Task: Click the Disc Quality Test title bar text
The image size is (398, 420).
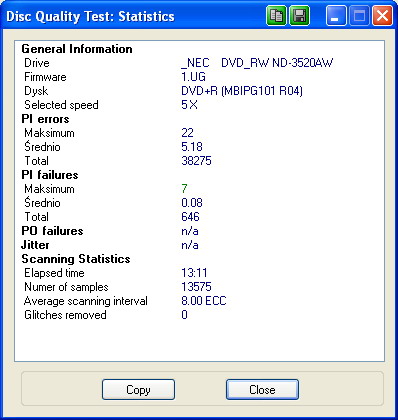Action: pos(90,16)
